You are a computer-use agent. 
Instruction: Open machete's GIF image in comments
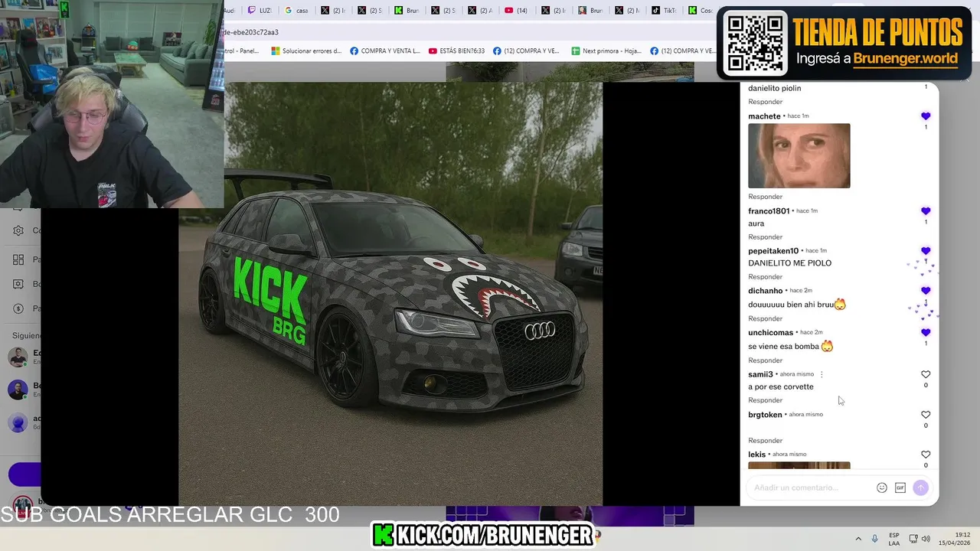[x=799, y=156]
